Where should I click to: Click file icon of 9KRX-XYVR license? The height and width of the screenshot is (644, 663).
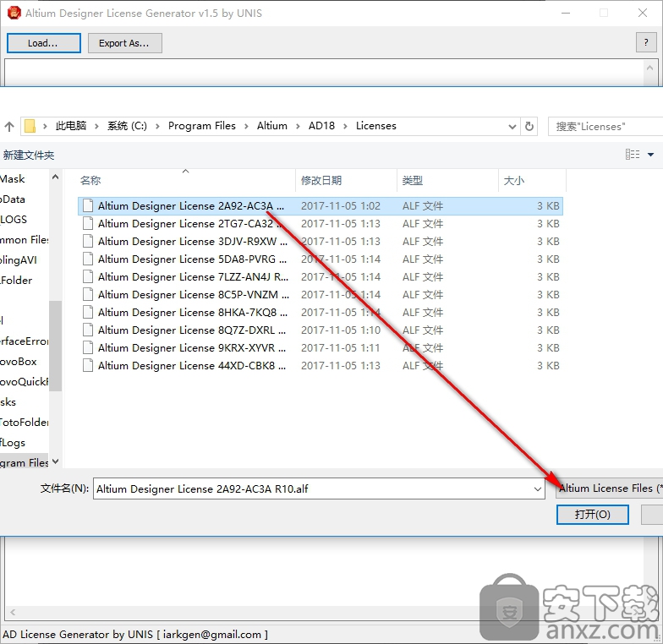click(x=88, y=347)
